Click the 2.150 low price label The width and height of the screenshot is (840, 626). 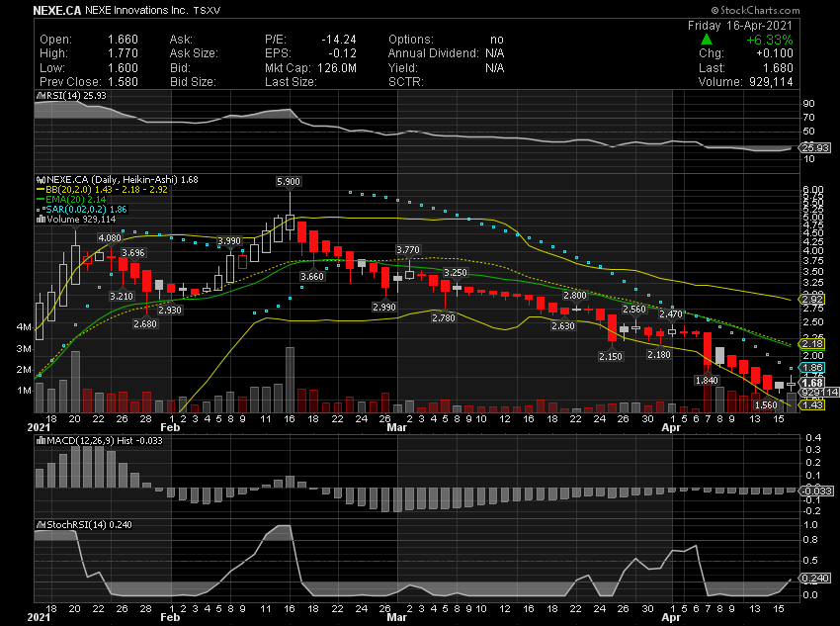(x=611, y=357)
